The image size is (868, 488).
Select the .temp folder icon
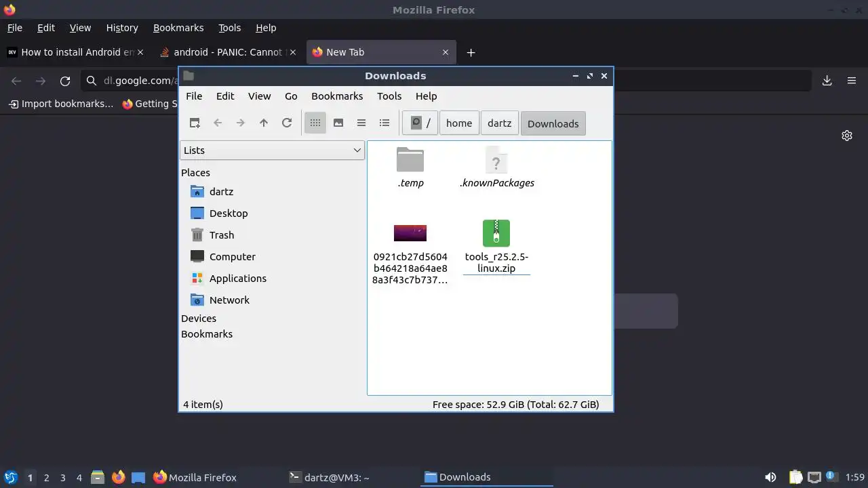(x=410, y=161)
